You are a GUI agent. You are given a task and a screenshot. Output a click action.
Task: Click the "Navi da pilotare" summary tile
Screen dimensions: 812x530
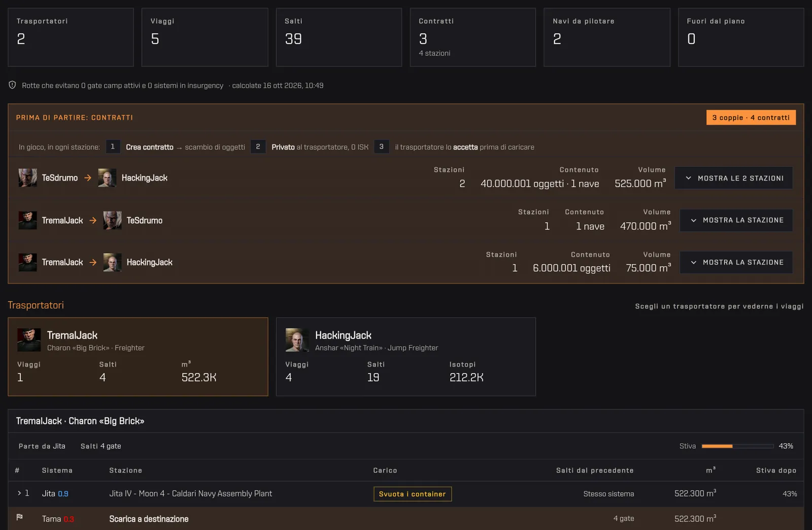[x=607, y=37]
